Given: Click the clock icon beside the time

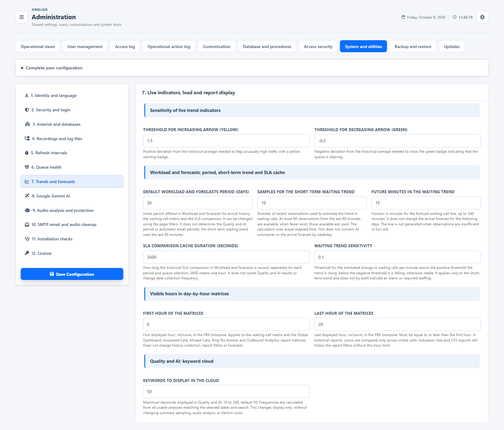Looking at the screenshot, I should 454,17.
